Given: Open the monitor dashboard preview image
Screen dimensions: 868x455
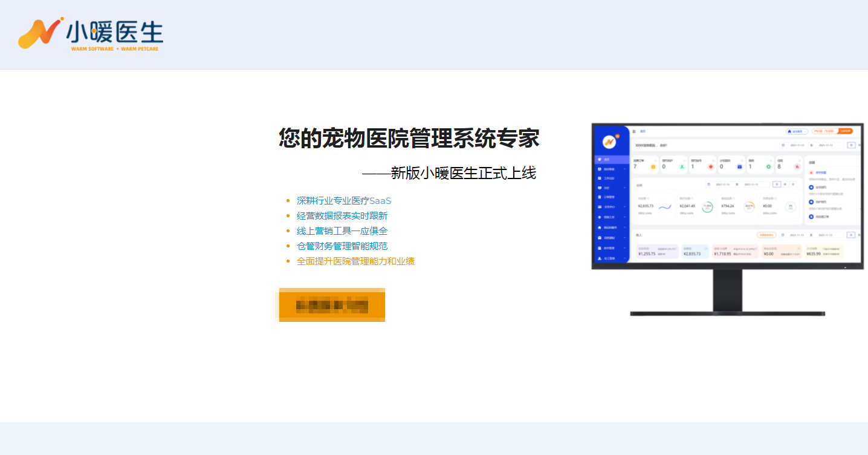Looking at the screenshot, I should tap(727, 219).
